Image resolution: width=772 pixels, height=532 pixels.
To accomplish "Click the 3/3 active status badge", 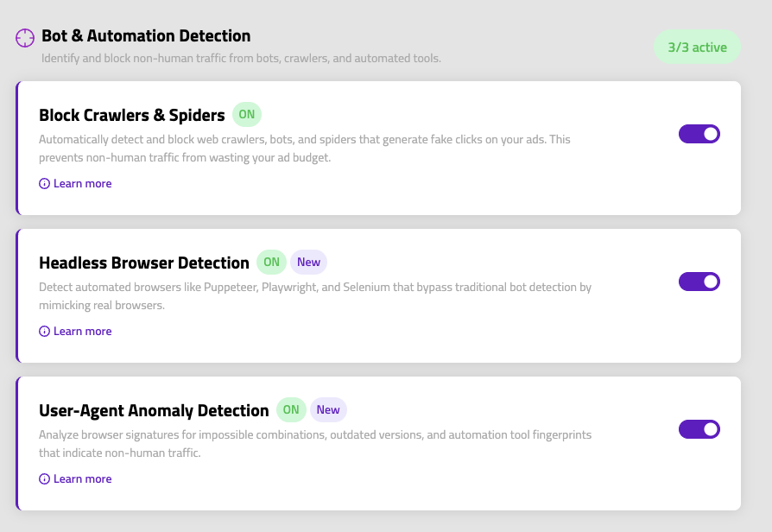I will pyautogui.click(x=697, y=47).
